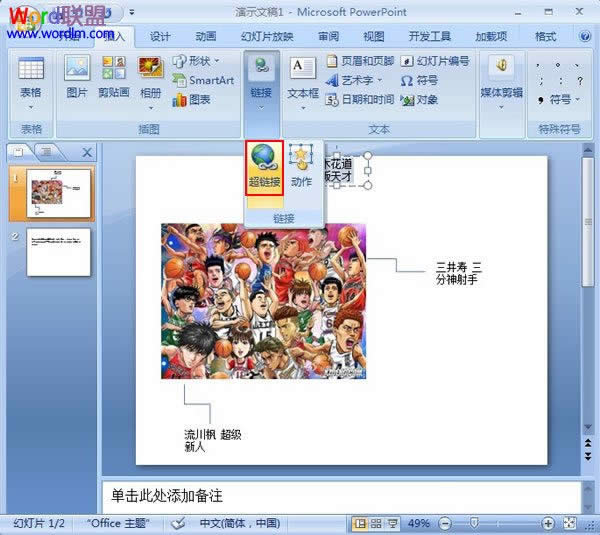Close the slide thumbnail pane
This screenshot has width=600, height=535.
pyautogui.click(x=87, y=153)
